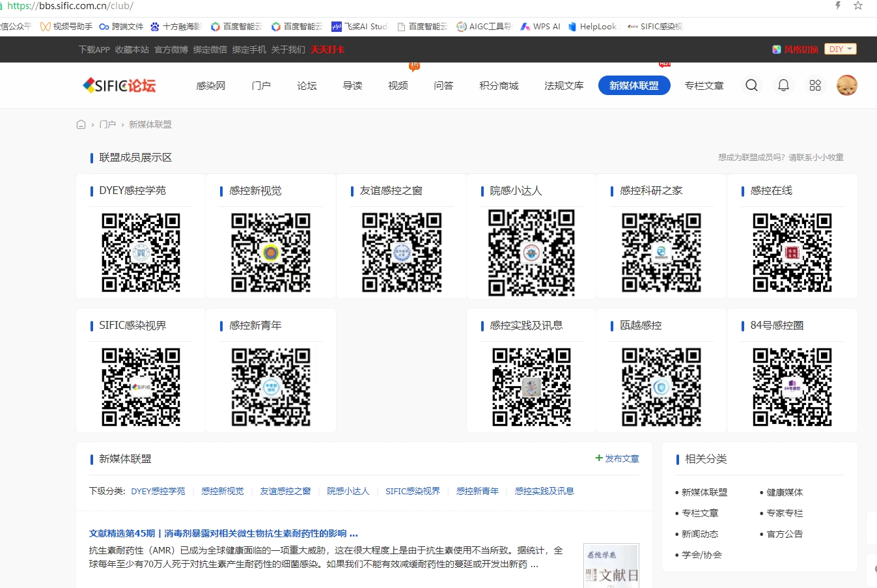This screenshot has height=588, width=877.
Task: Expand the DIY dropdown menu
Action: (x=840, y=49)
